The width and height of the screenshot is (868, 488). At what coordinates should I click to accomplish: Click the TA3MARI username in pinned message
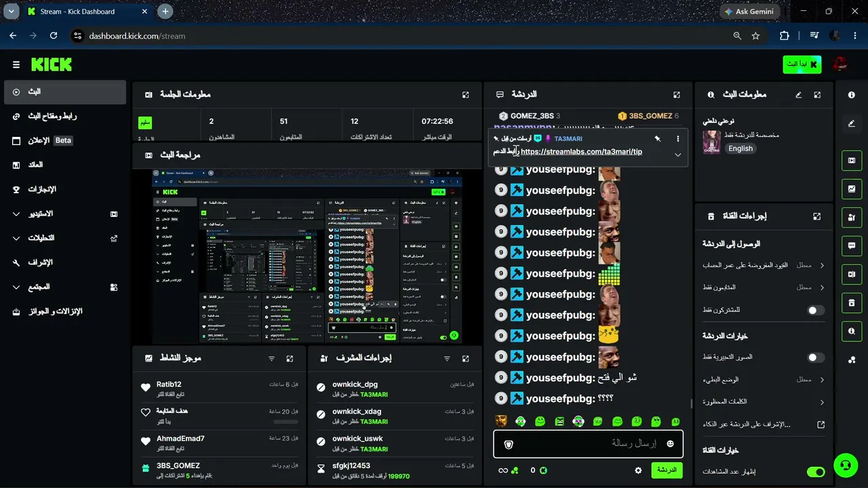568,138
